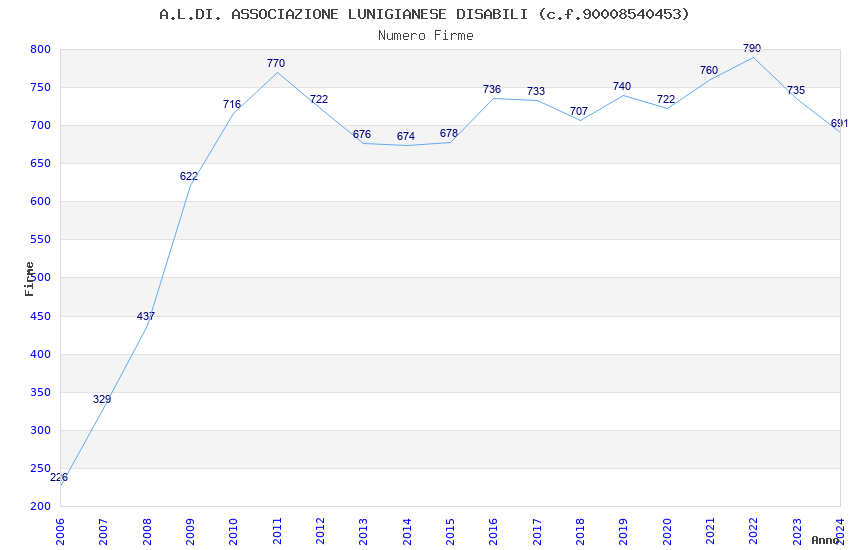
Task: Click the y-axis value 550
Action: 41,240
